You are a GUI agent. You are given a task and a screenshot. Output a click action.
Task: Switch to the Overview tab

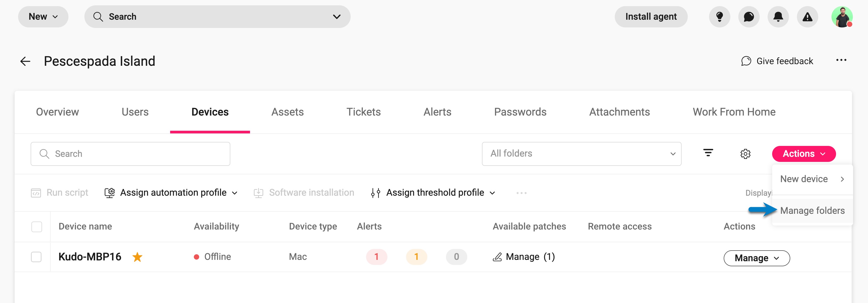pyautogui.click(x=57, y=112)
